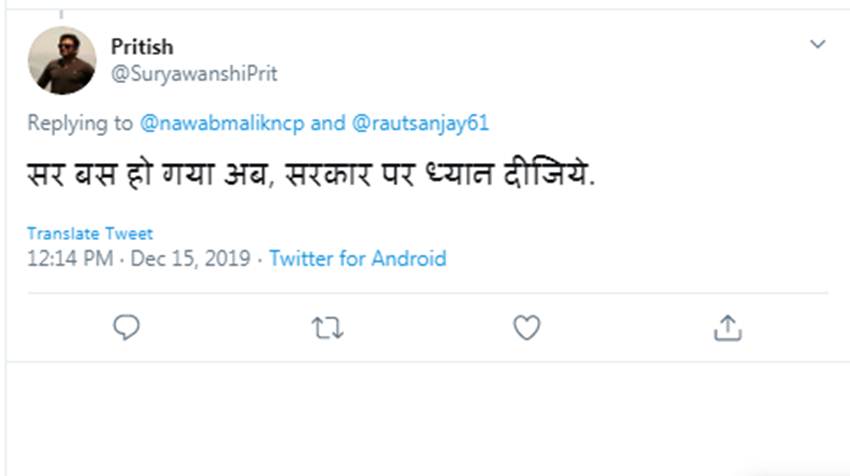850x476 pixels.
Task: Like the tweet with the heart icon
Action: [527, 327]
